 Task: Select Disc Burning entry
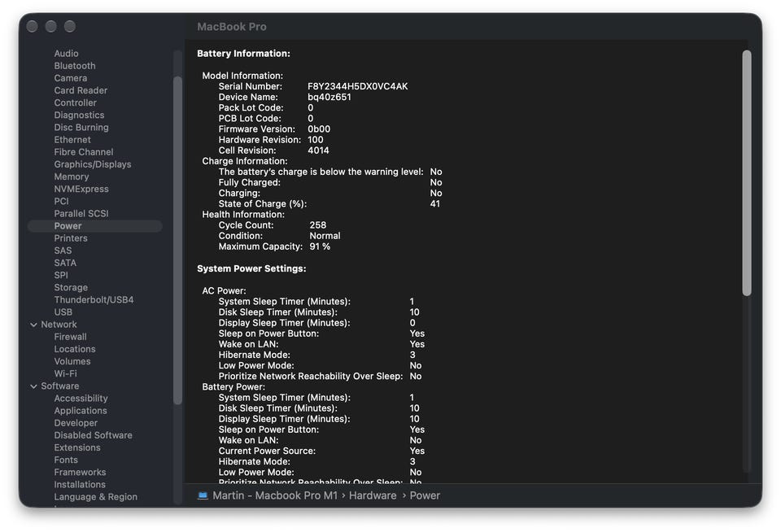click(81, 128)
